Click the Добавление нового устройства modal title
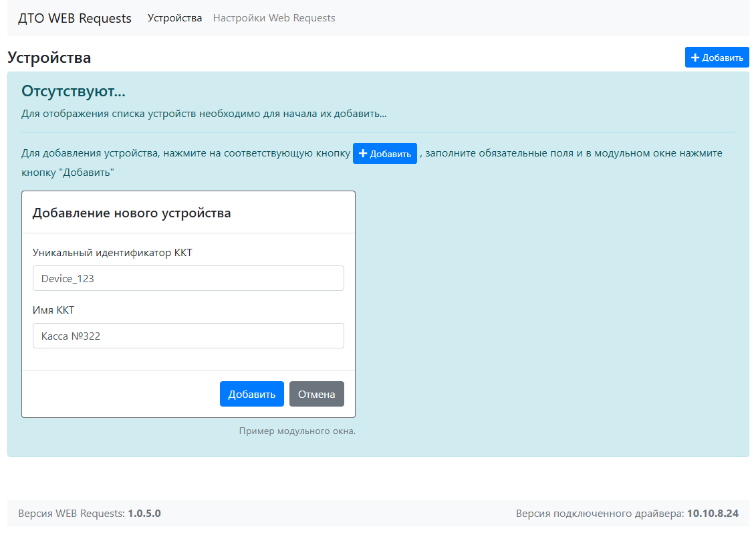The width and height of the screenshot is (756, 535). [x=132, y=213]
